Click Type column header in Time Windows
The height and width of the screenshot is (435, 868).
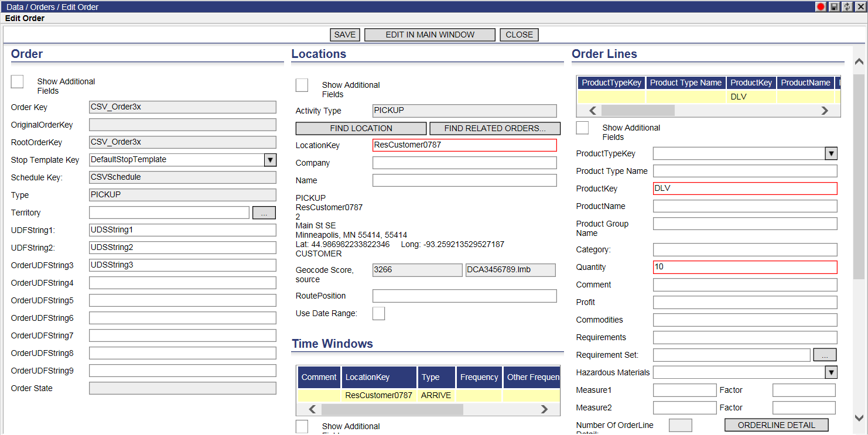[x=436, y=378]
